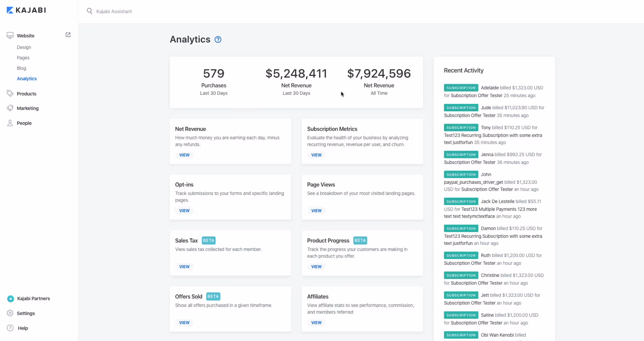View Subscription Metrics report

pyautogui.click(x=316, y=155)
